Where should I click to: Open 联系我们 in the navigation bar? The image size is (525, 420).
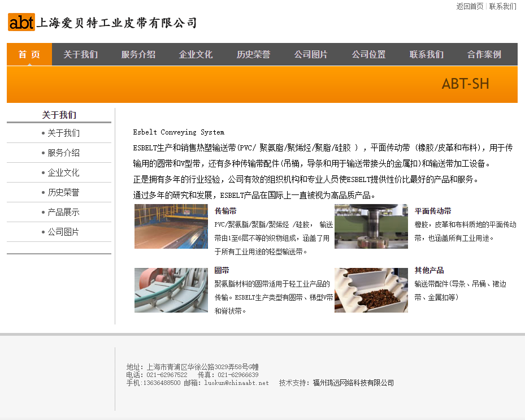pos(427,54)
